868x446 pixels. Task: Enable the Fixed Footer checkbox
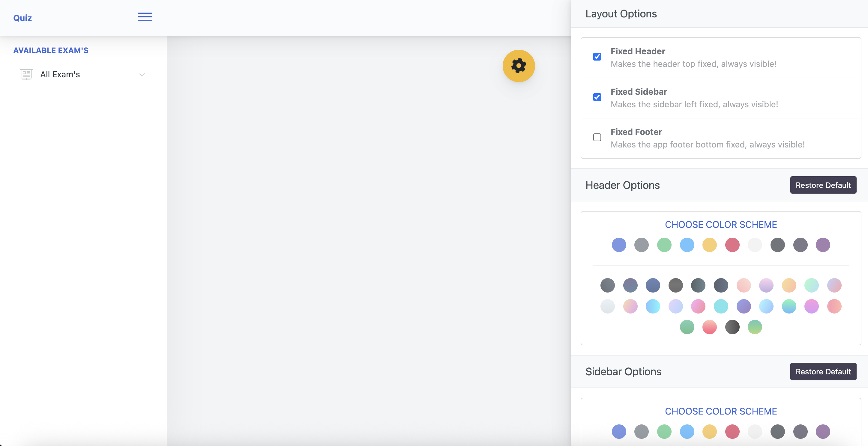[597, 137]
